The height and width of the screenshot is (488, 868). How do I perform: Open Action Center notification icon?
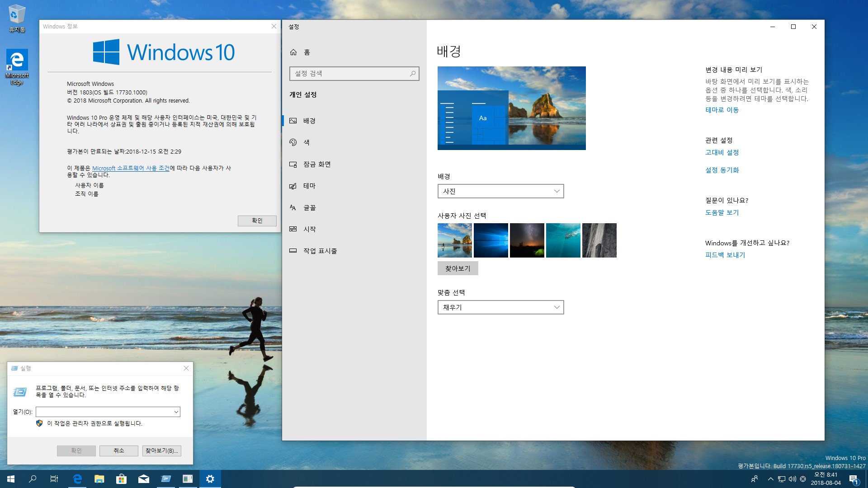(x=854, y=479)
